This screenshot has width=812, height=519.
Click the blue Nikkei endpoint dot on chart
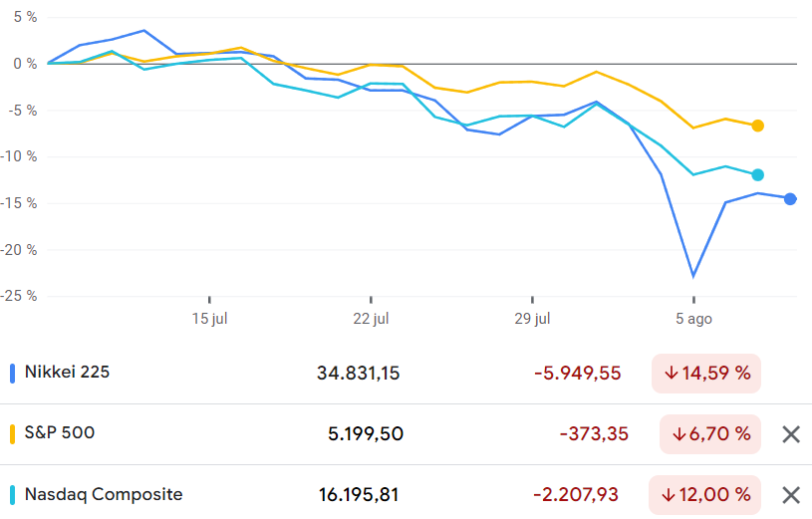790,199
